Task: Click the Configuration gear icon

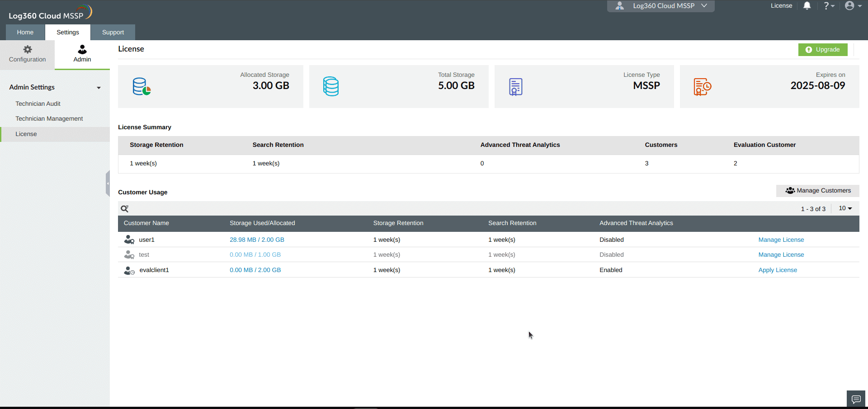Action: pyautogui.click(x=28, y=49)
